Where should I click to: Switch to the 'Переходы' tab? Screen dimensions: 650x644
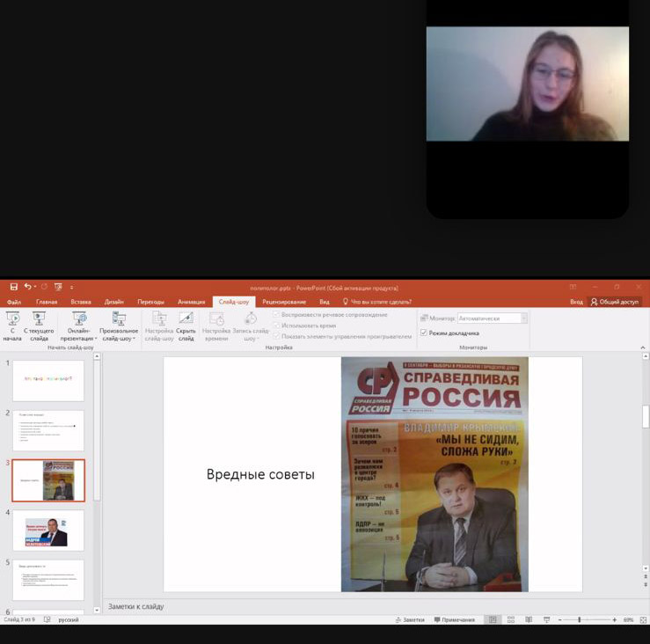[x=150, y=302]
